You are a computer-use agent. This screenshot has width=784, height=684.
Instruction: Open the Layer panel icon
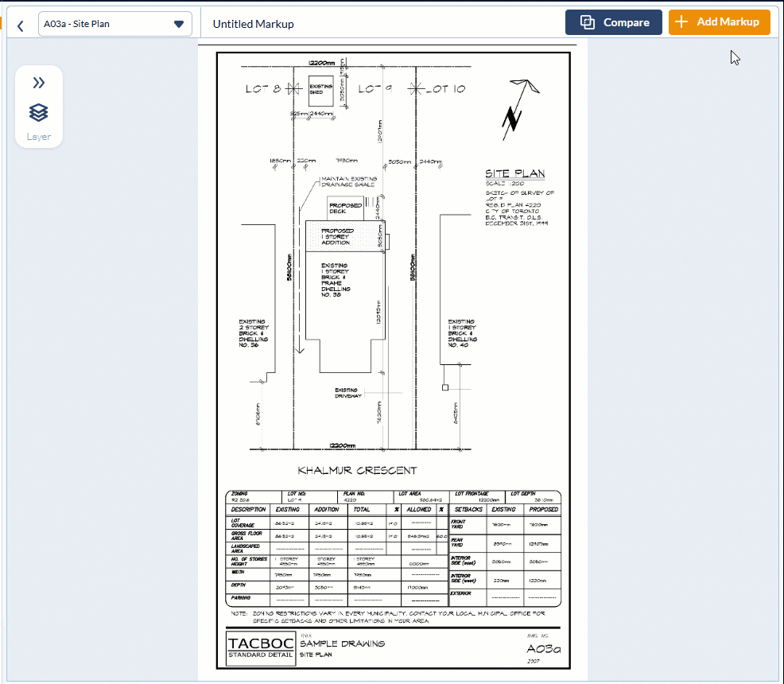click(38, 113)
